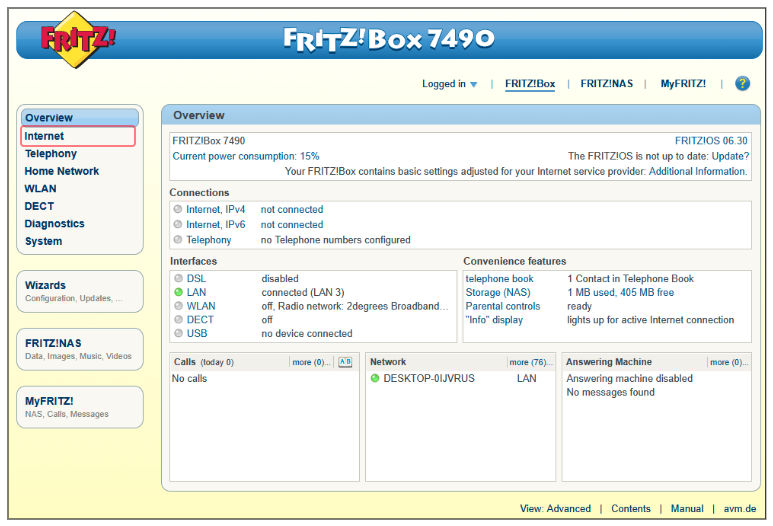Viewport: 773px width, 526px height.
Task: Open telephone book convenience link
Action: 499,279
